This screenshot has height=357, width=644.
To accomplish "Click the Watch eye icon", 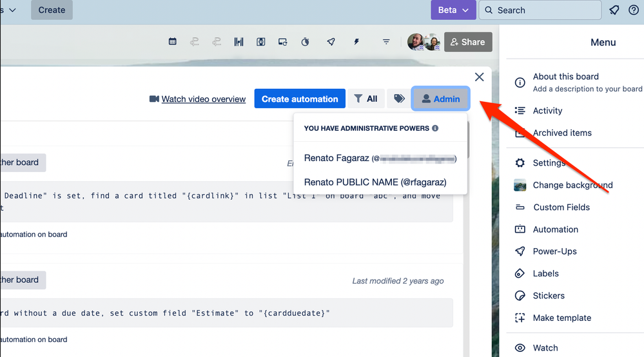I will (520, 347).
